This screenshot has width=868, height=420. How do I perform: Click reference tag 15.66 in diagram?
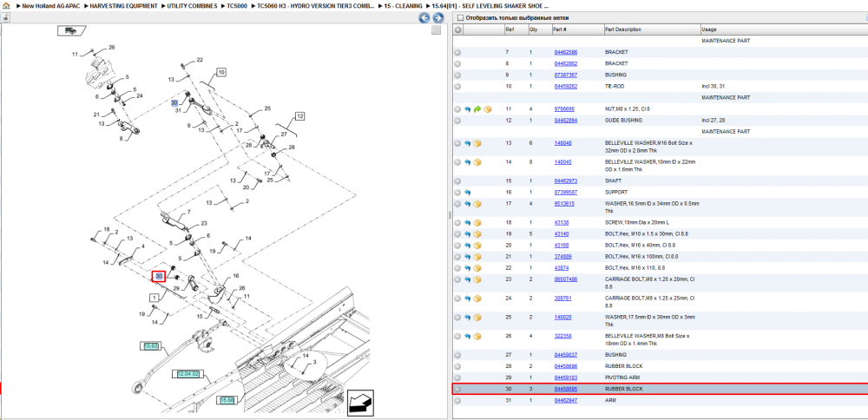(227, 400)
